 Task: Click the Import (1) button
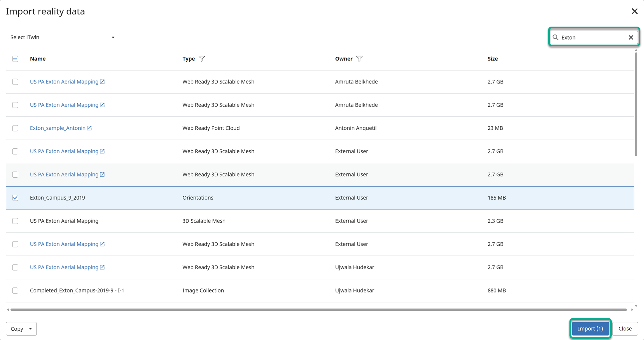click(590, 329)
